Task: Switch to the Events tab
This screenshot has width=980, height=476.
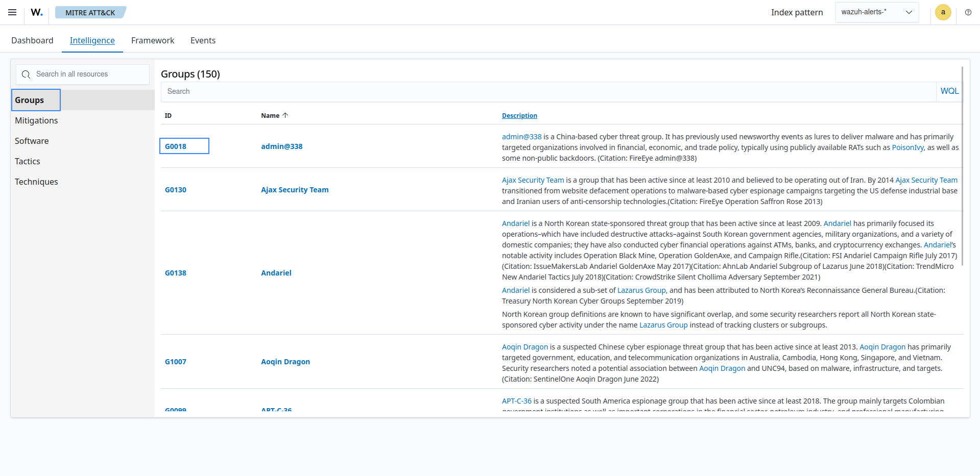Action: (x=203, y=40)
